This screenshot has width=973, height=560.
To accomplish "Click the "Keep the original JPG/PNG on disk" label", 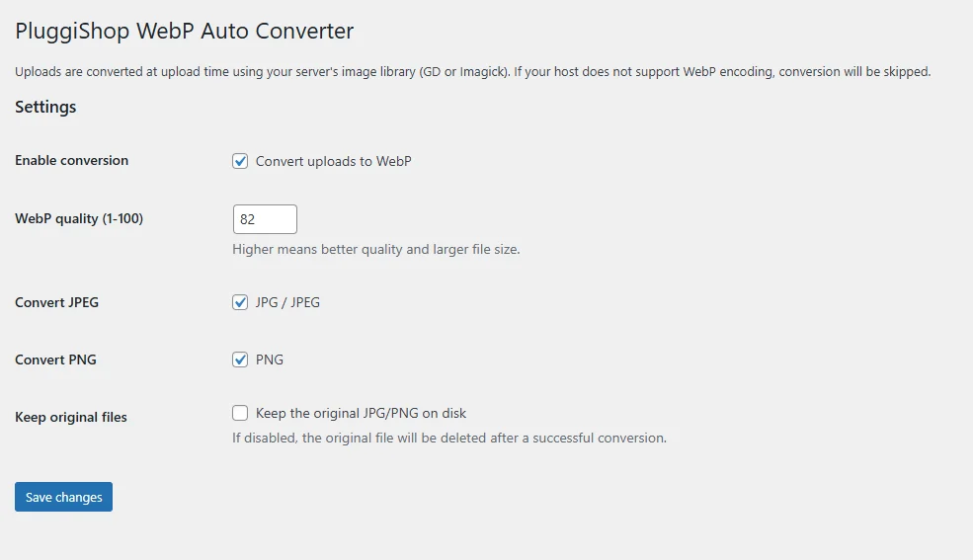I will pos(361,413).
